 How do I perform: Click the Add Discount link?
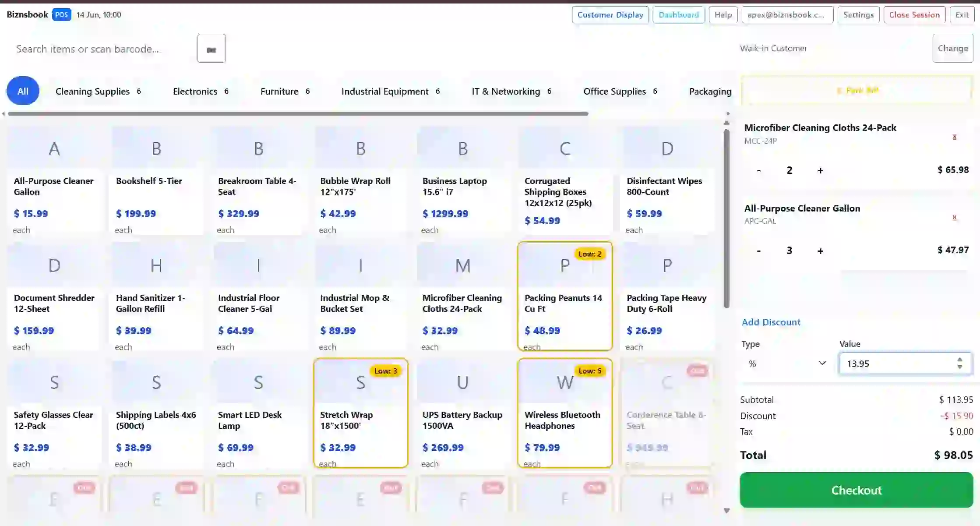[x=771, y=322]
